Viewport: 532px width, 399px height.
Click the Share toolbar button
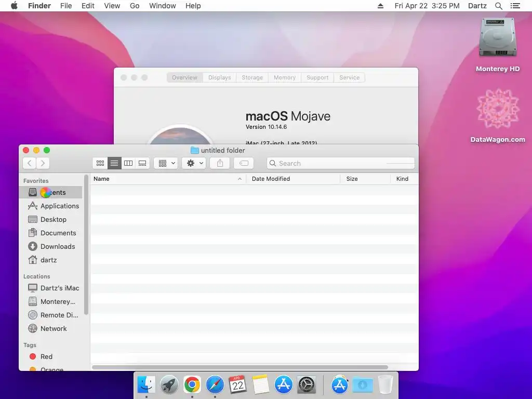tap(220, 163)
